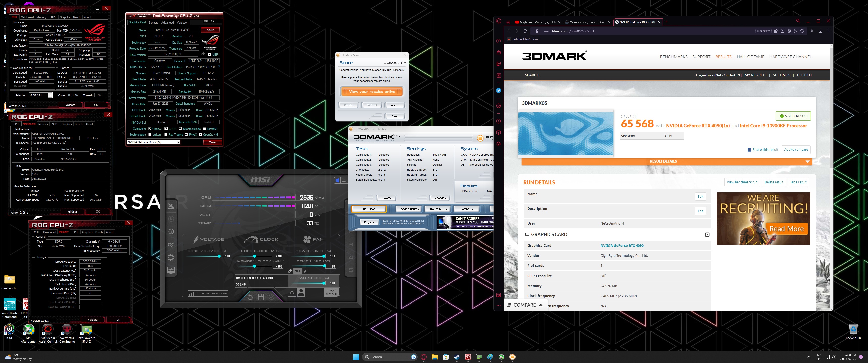
Task: Click Afterburner Kombustor K icon
Action: click(171, 219)
